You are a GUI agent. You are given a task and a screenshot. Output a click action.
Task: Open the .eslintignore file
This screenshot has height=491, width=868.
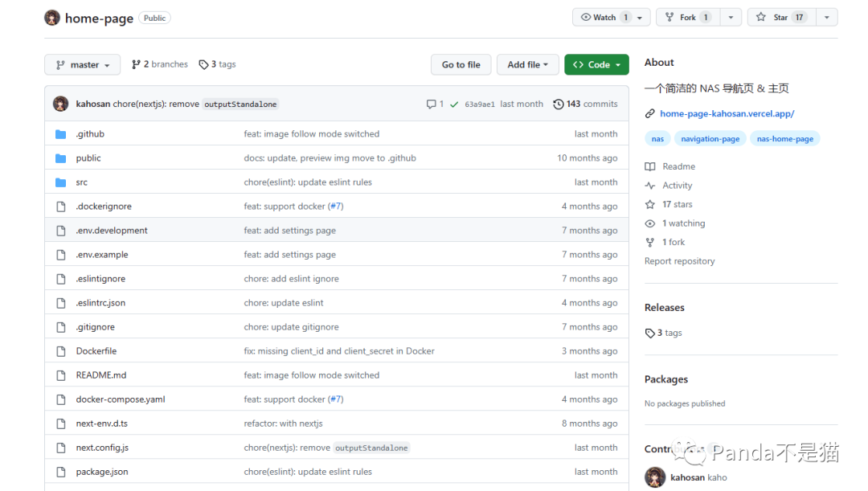100,278
